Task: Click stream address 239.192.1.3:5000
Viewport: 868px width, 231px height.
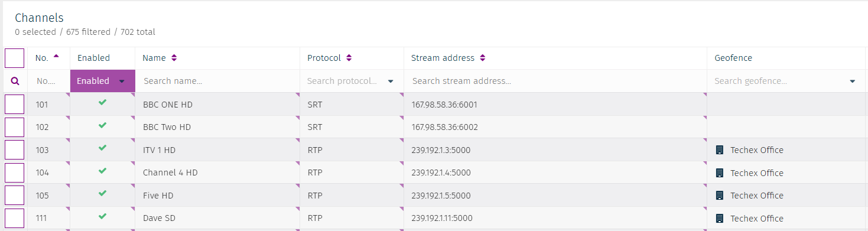Action: [441, 150]
